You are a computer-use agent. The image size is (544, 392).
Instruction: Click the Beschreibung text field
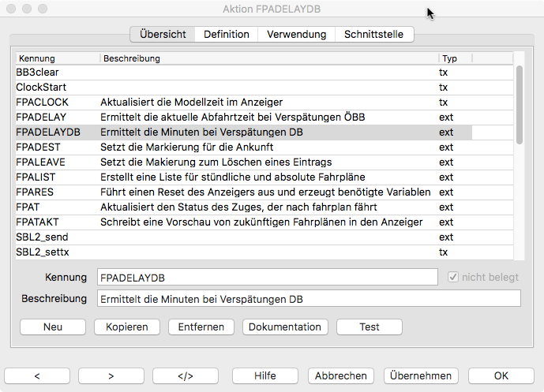pos(309,299)
